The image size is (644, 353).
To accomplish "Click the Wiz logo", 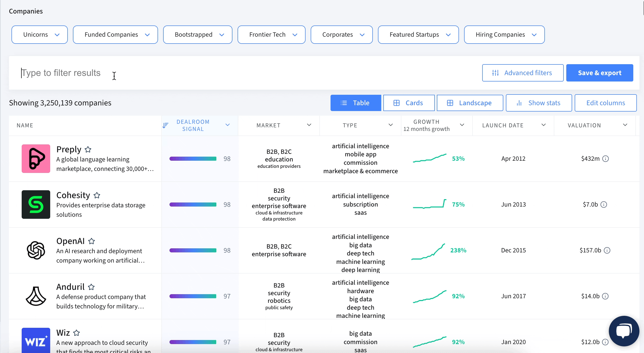I will [x=36, y=340].
